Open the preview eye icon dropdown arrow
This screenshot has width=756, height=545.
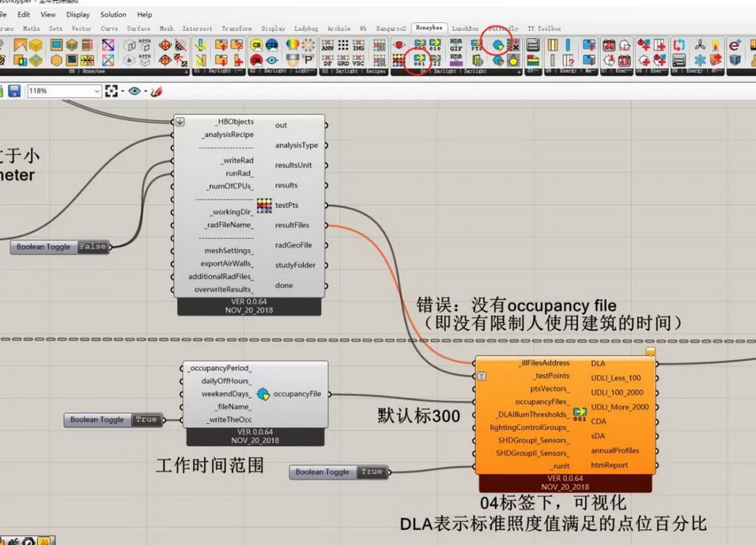pos(145,91)
